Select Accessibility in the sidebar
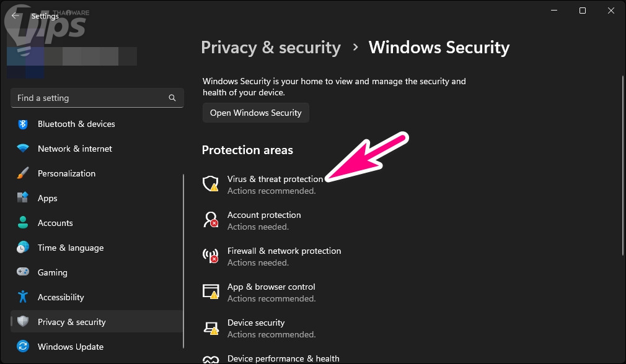The width and height of the screenshot is (626, 364). point(60,297)
